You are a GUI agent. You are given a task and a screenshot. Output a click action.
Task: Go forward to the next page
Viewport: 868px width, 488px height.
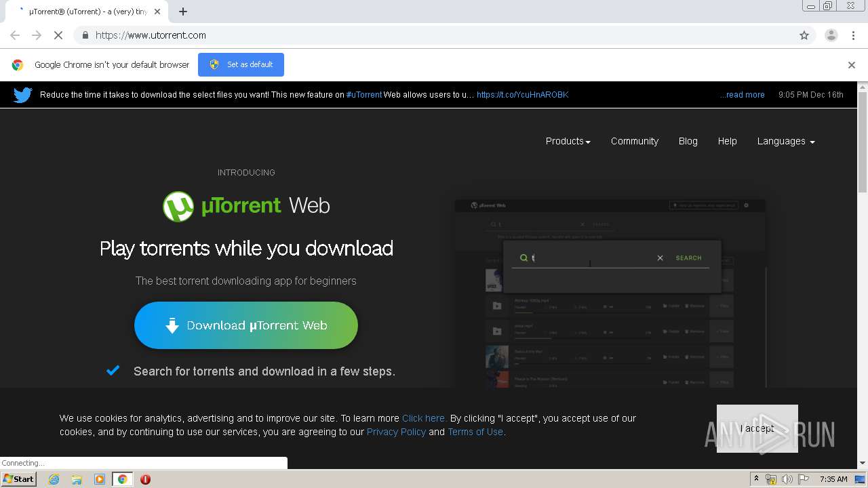pos(37,35)
